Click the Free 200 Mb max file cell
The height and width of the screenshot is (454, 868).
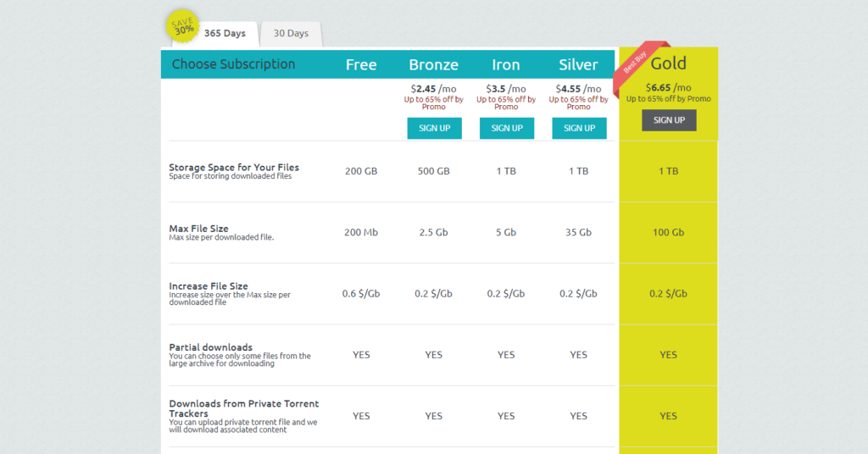point(361,233)
